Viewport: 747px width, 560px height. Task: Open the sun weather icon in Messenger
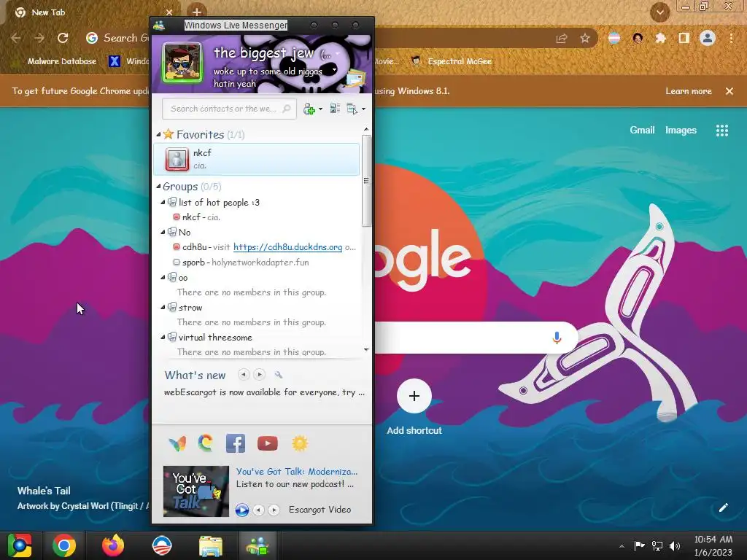(300, 443)
